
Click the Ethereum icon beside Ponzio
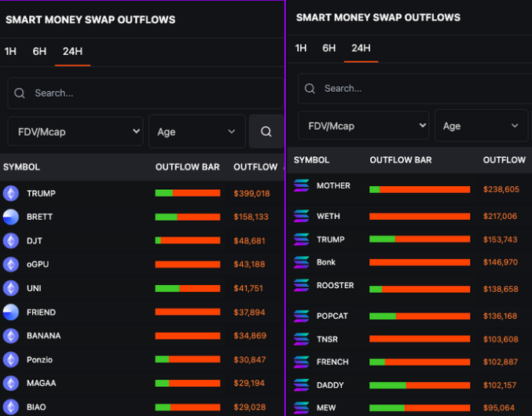[x=11, y=359]
